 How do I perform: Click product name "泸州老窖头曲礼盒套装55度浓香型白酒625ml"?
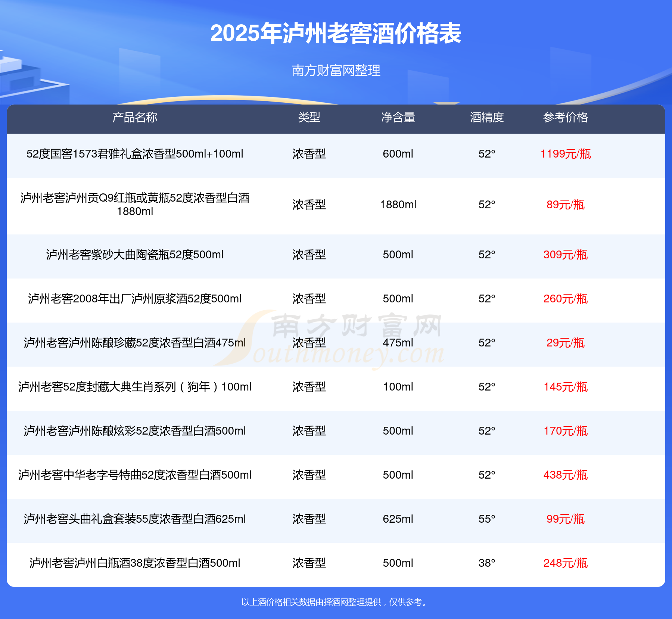click(x=135, y=519)
